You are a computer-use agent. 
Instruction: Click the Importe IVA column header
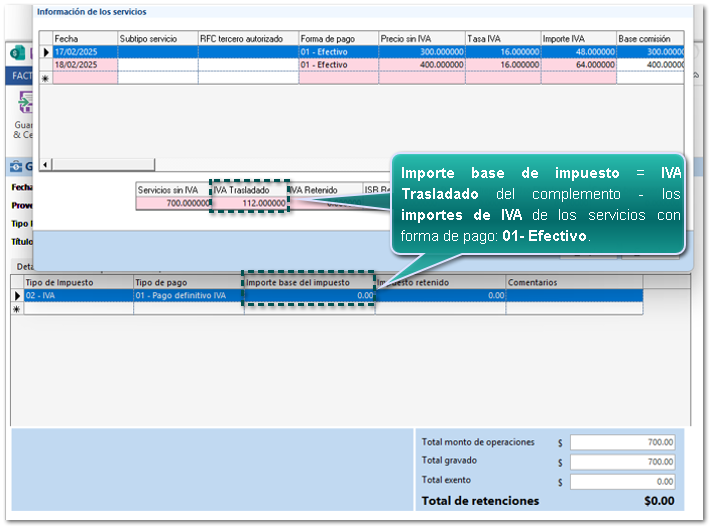[x=577, y=39]
